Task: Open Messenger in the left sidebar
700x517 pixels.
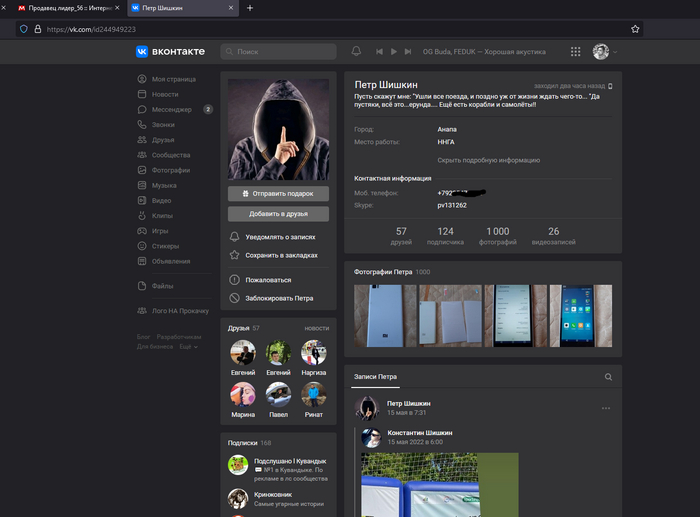Action: coord(171,109)
